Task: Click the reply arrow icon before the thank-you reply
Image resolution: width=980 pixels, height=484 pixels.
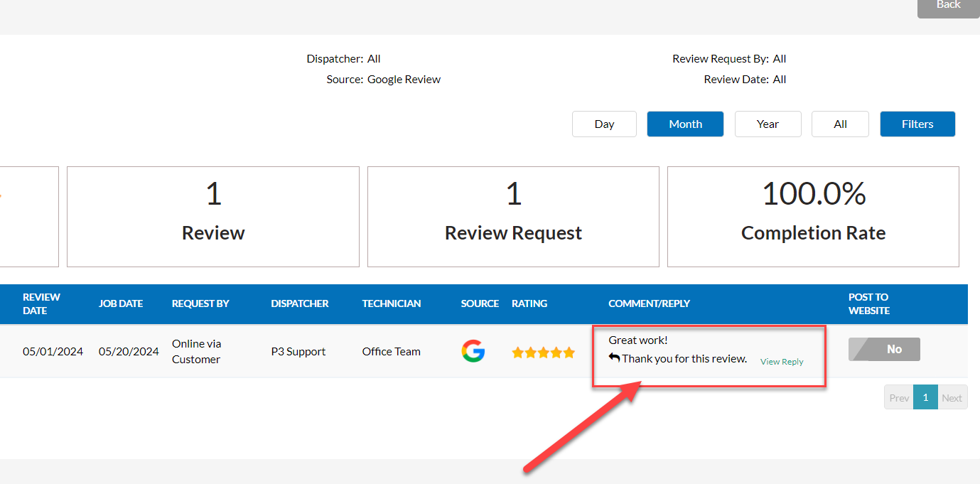Action: coord(614,357)
